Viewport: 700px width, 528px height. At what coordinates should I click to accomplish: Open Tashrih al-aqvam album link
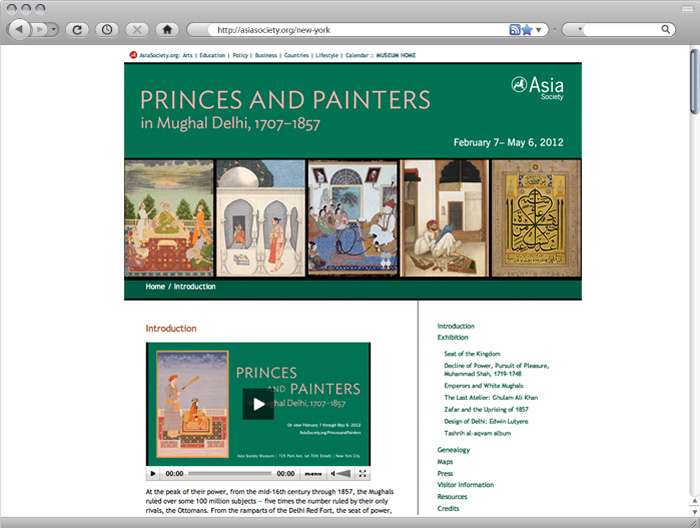click(477, 433)
